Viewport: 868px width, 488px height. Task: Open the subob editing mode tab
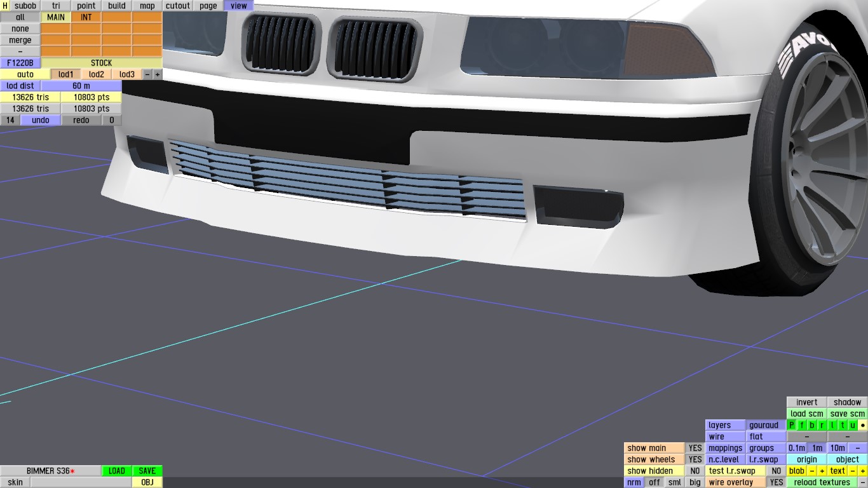[25, 6]
